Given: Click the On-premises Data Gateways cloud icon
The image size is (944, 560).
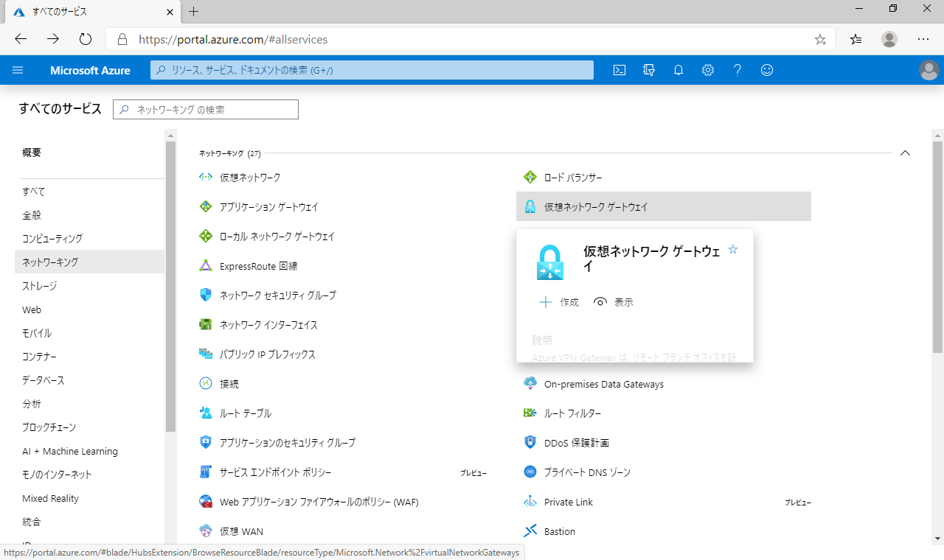Looking at the screenshot, I should (x=530, y=384).
